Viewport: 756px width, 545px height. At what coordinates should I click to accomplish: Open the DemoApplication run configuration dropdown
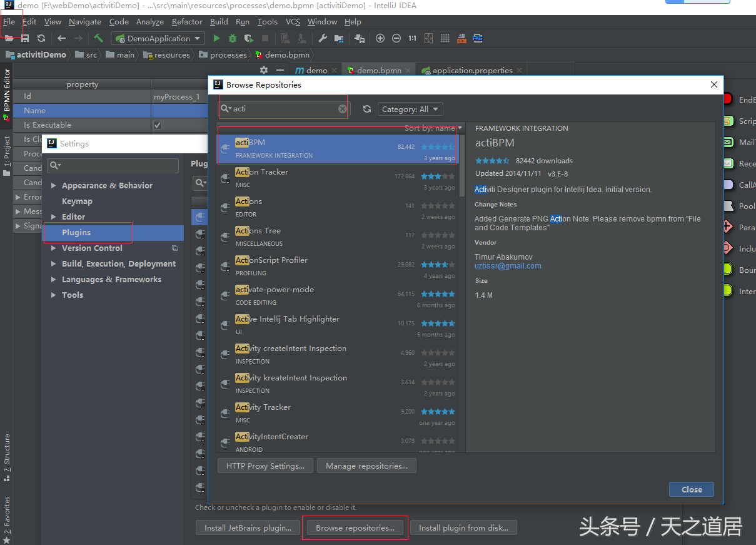(157, 38)
